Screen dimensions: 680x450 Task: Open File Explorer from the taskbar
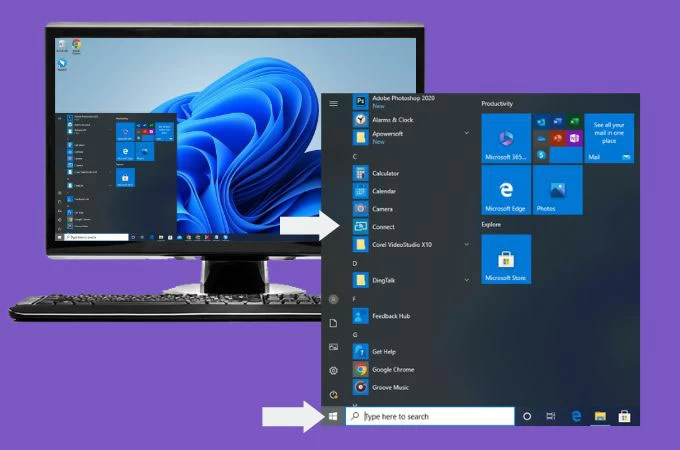(600, 416)
